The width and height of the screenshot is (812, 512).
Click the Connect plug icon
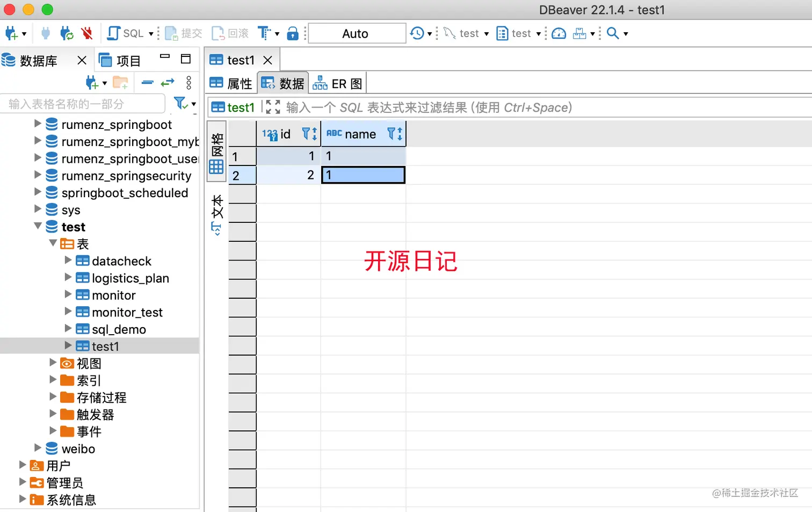(46, 33)
